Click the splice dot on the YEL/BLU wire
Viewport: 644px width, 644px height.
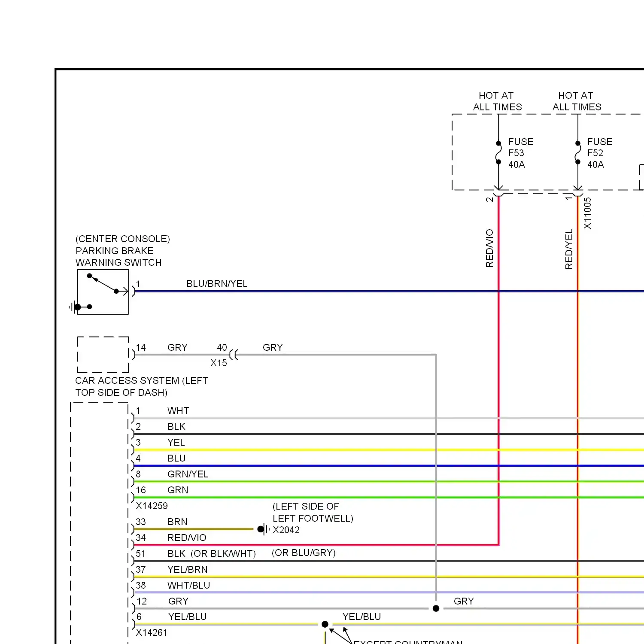pos(325,624)
